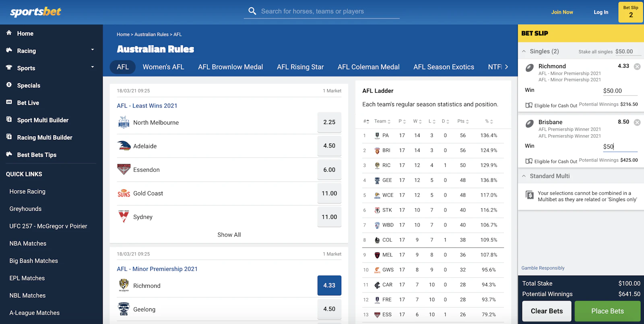
Task: Click the Essendon team logo
Action: [x=124, y=169]
